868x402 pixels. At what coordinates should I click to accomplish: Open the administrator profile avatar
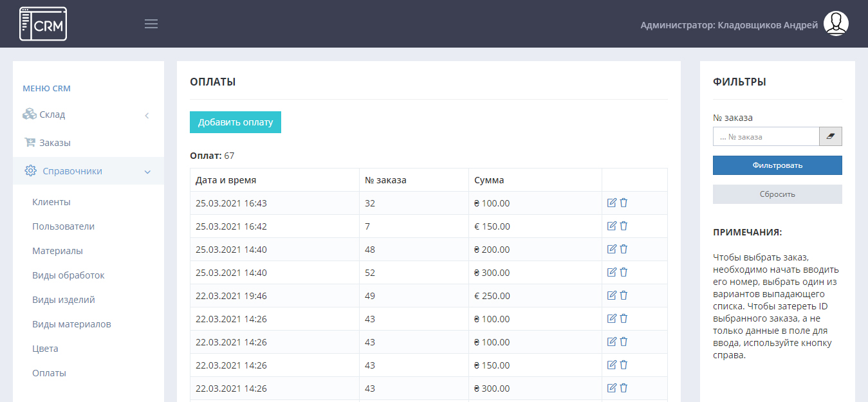[x=836, y=24]
